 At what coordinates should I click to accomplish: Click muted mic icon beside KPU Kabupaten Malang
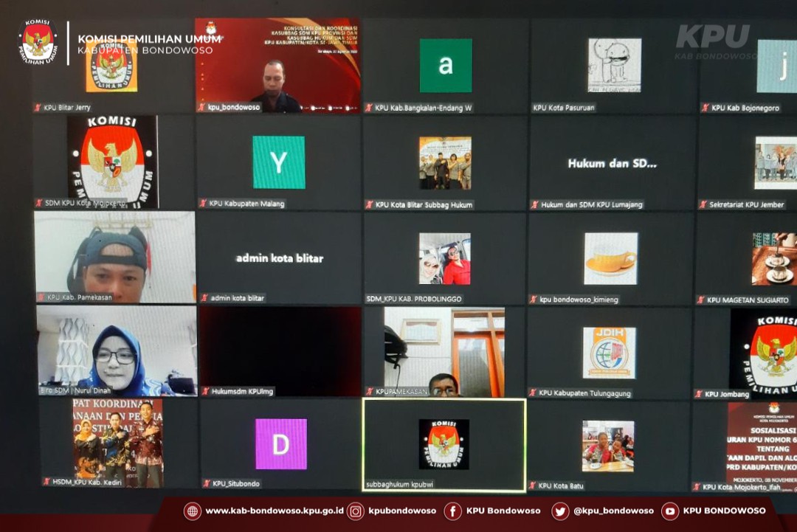[x=204, y=204]
